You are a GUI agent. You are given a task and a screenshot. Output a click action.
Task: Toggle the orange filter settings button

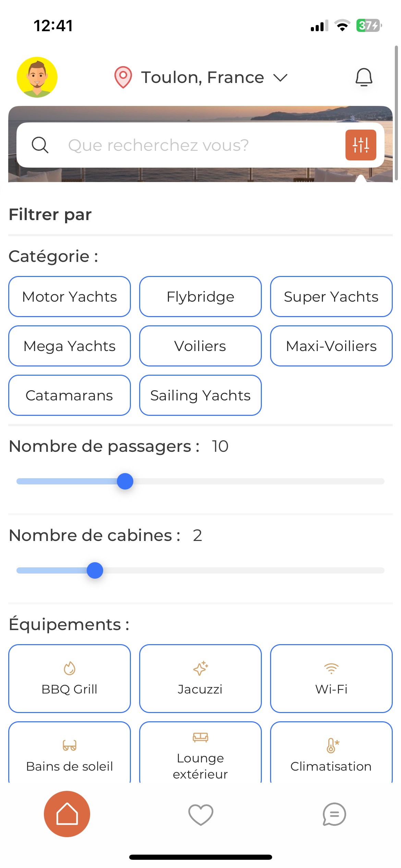point(361,145)
